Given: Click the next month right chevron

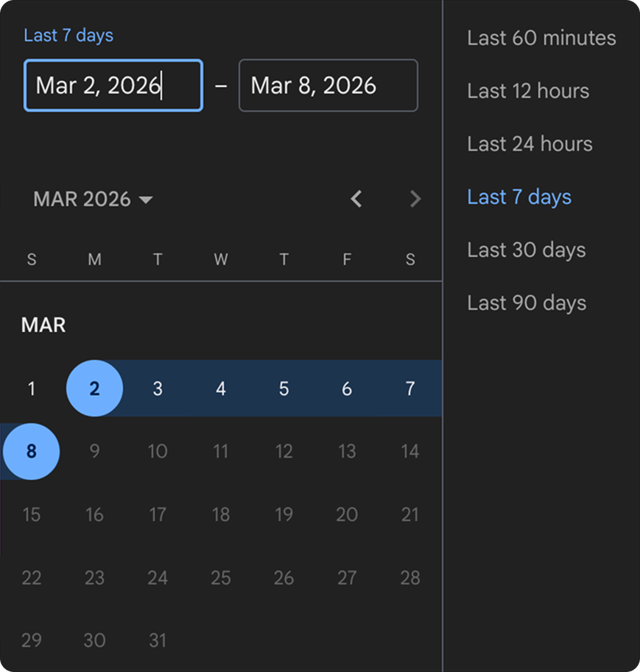Looking at the screenshot, I should click(415, 199).
